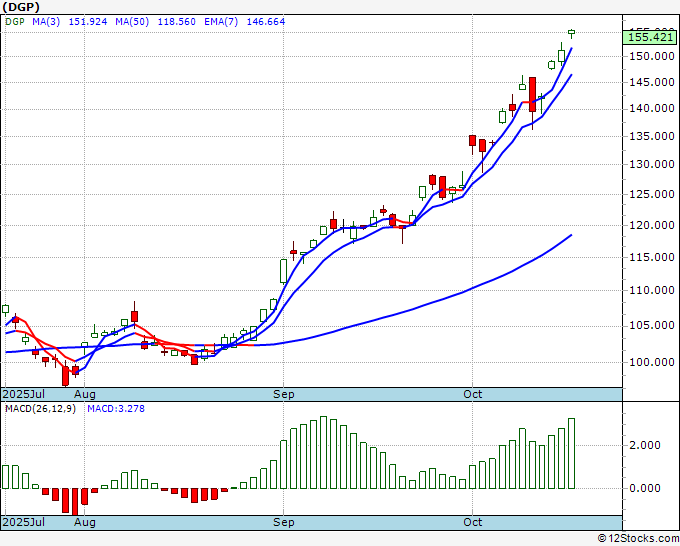The height and width of the screenshot is (546, 680).
Task: Click the 2.000 MACD axis label
Action: (x=645, y=445)
